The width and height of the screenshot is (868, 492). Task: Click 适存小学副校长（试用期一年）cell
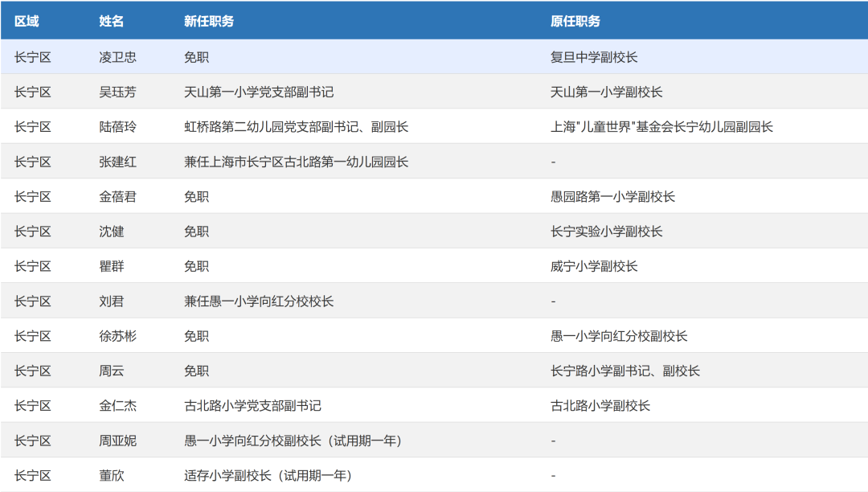point(268,475)
